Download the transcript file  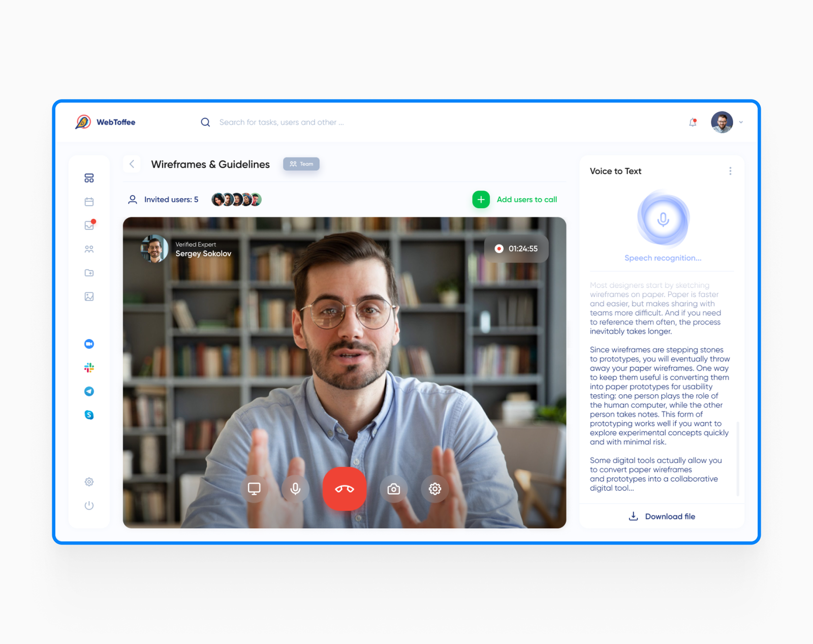(662, 516)
